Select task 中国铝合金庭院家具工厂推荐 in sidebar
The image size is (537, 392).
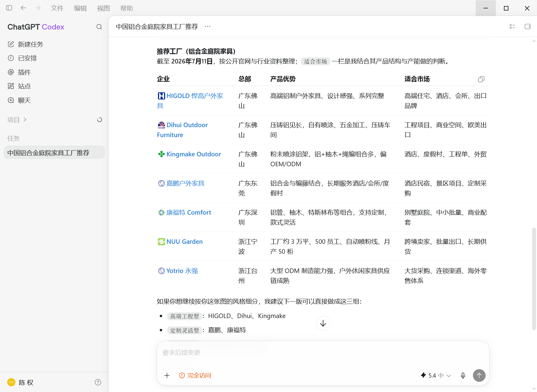(54, 152)
